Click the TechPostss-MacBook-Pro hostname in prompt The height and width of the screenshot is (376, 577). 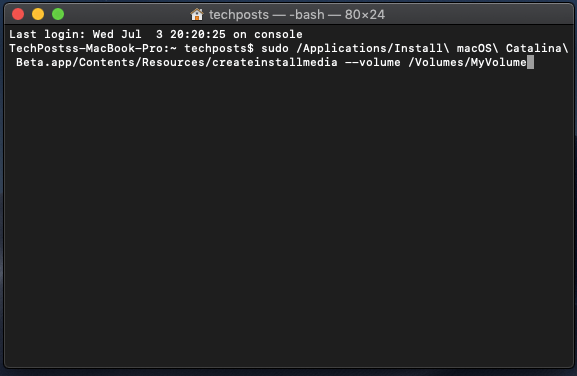click(x=86, y=48)
